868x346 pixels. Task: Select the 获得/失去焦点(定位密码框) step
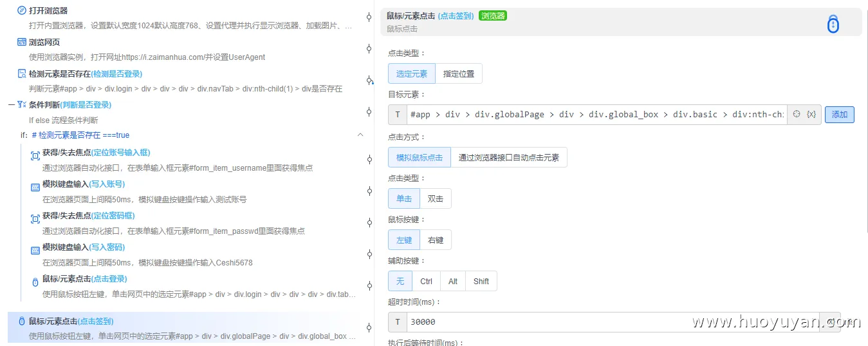pyautogui.click(x=193, y=223)
